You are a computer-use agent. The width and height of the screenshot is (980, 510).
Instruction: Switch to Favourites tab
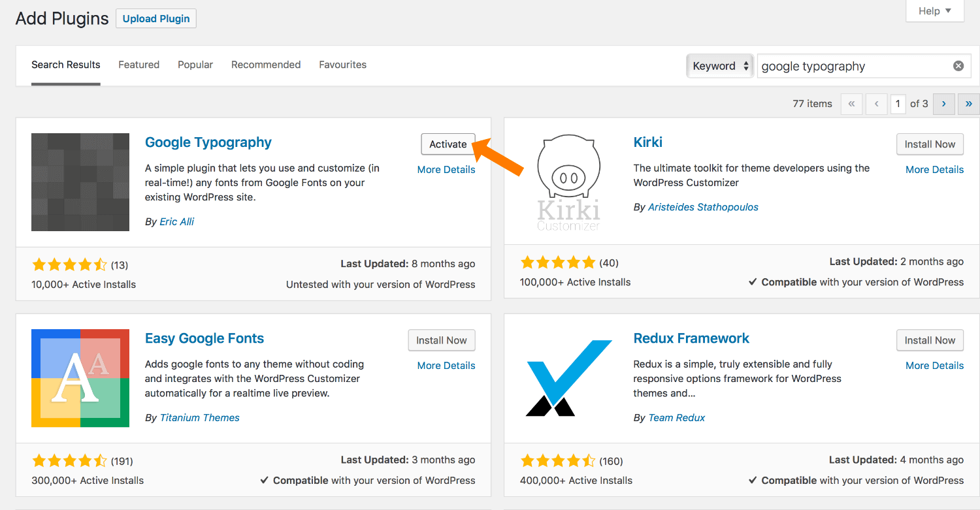click(x=342, y=65)
